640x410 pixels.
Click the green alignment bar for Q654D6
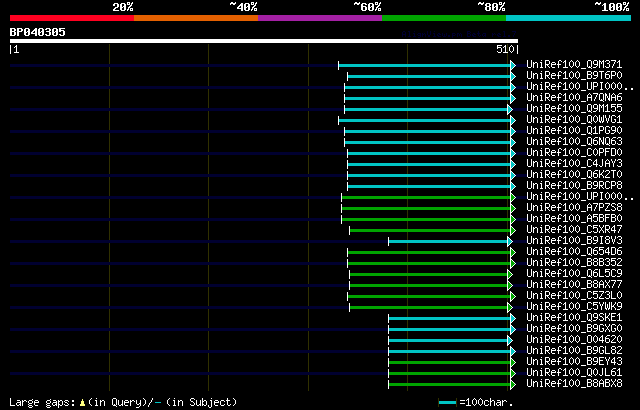point(431,253)
